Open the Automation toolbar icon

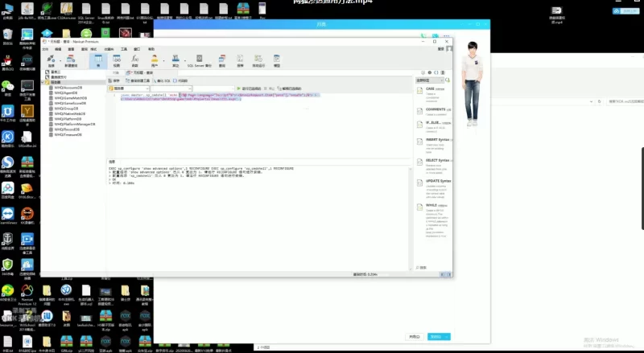click(258, 60)
